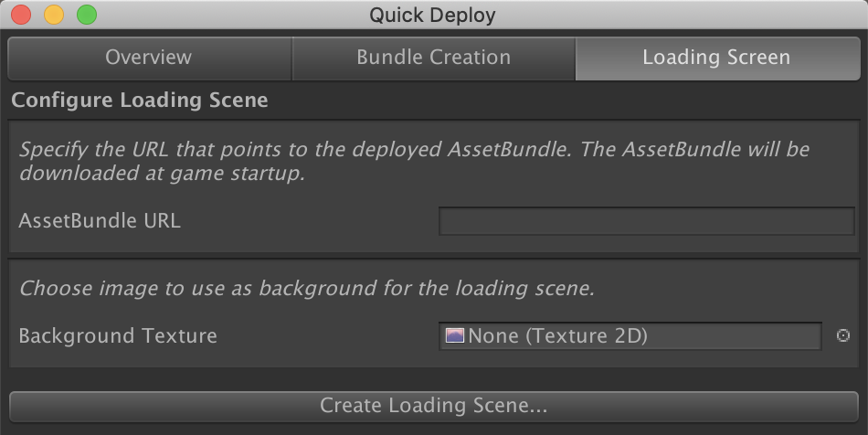Switch to the Overview tab
868x435 pixels.
(149, 58)
